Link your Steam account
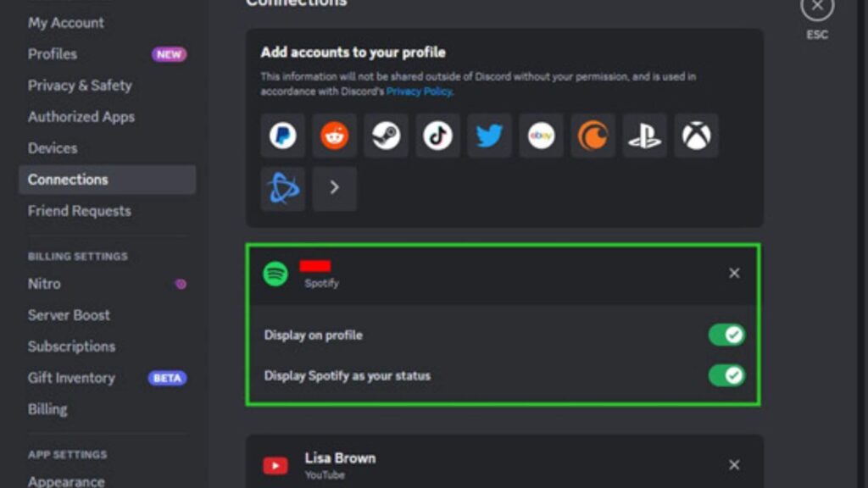The height and width of the screenshot is (488, 868). [386, 135]
